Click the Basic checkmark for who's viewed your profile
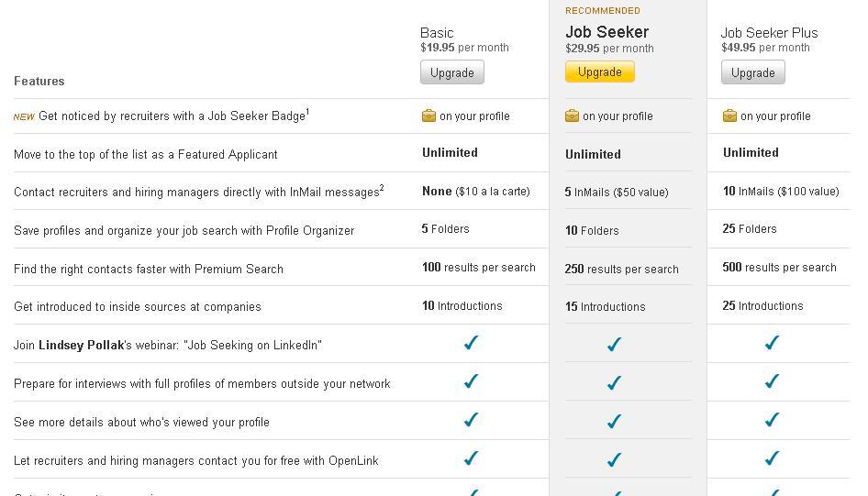 tap(471, 420)
